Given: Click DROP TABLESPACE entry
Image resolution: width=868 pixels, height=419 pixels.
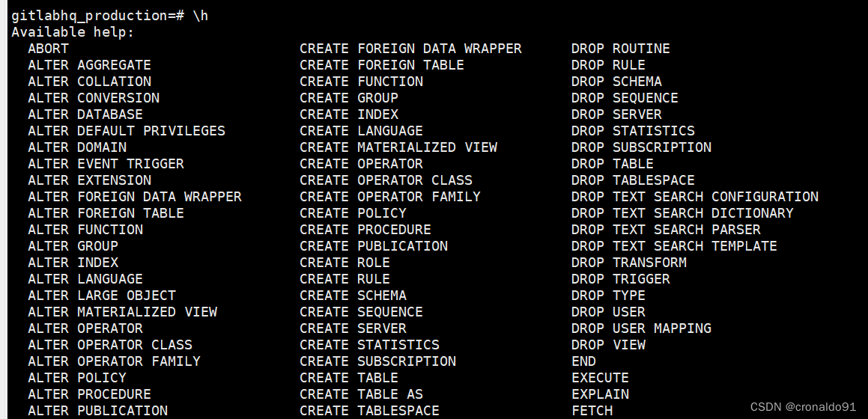Looking at the screenshot, I should pyautogui.click(x=634, y=180).
